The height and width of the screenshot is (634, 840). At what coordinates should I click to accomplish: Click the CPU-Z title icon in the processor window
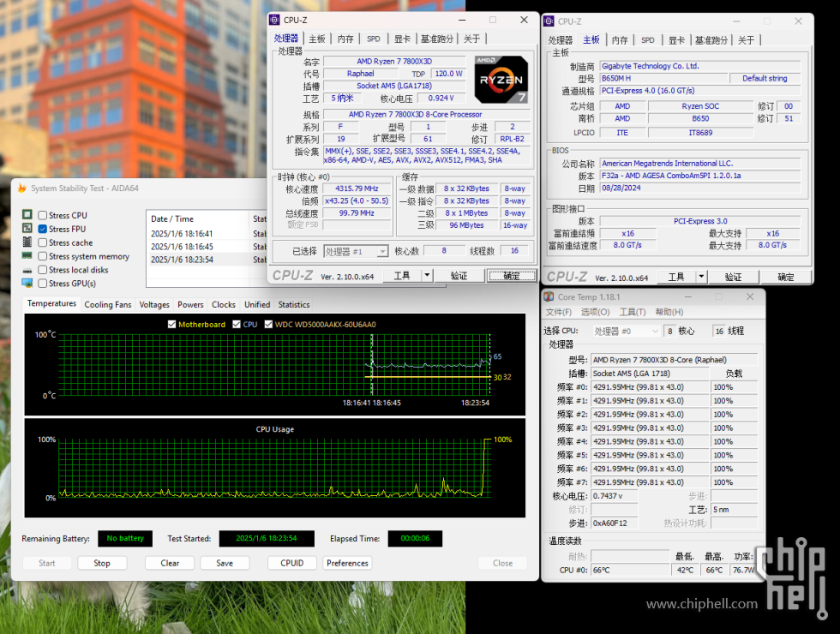pyautogui.click(x=274, y=20)
